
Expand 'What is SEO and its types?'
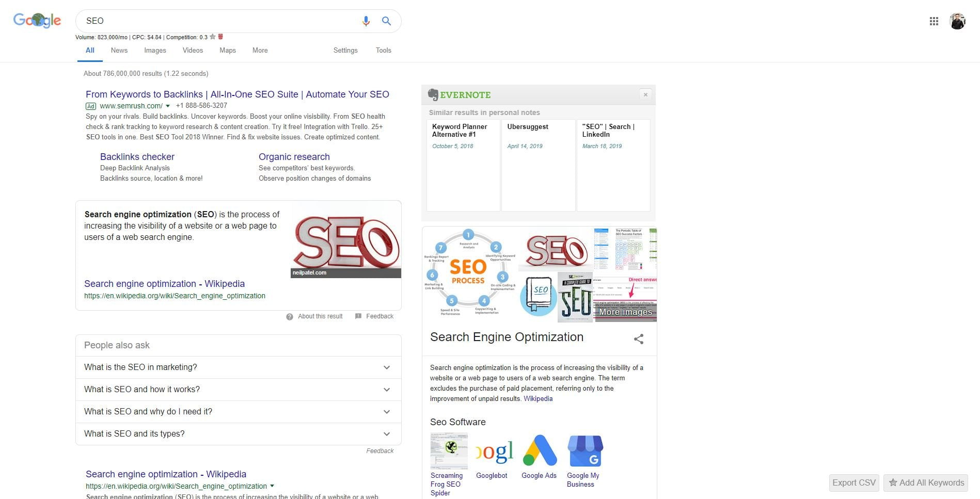[239, 434]
